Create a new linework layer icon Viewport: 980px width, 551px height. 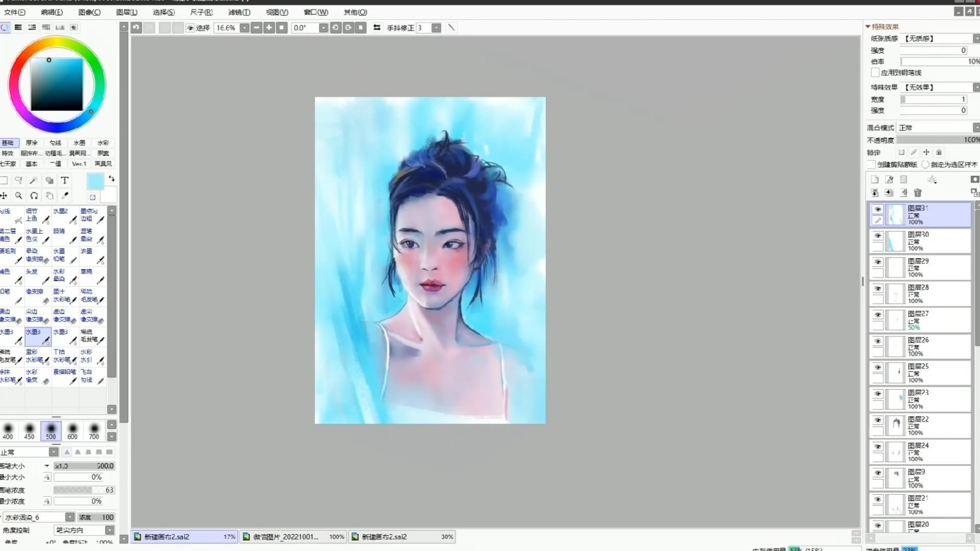point(889,180)
